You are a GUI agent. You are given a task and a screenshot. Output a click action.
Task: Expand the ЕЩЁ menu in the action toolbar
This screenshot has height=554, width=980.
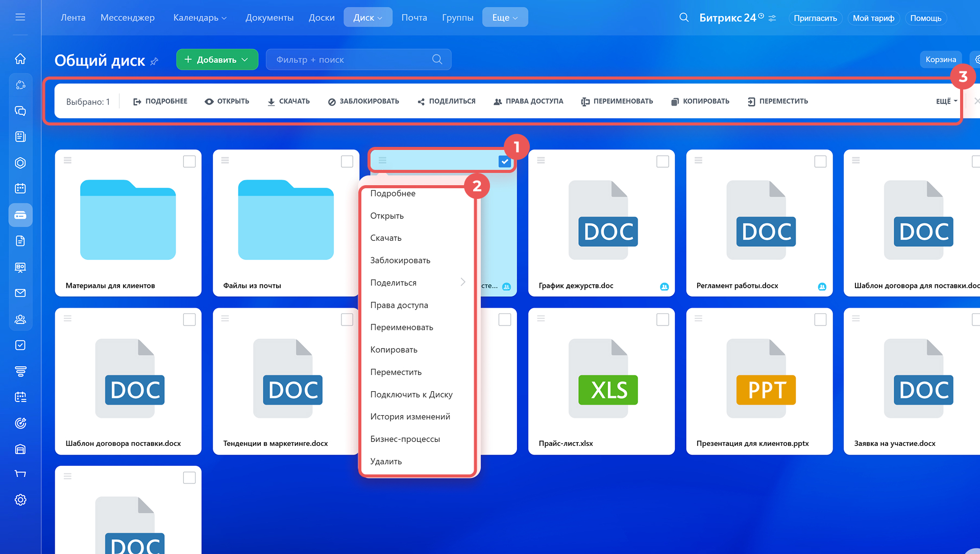(946, 101)
